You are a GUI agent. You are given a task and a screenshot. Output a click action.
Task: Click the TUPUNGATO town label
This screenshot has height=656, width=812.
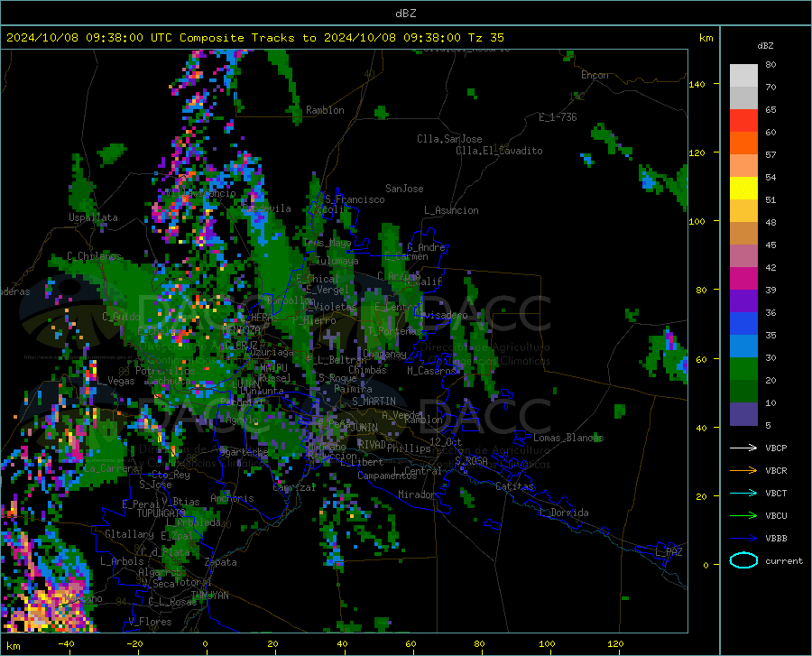click(x=161, y=513)
